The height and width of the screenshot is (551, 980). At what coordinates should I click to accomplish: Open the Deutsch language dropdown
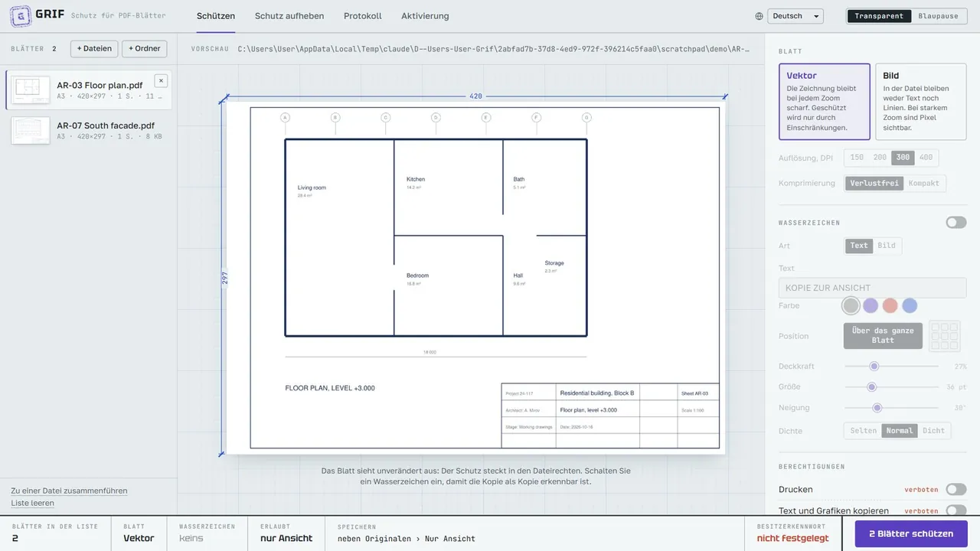(796, 16)
